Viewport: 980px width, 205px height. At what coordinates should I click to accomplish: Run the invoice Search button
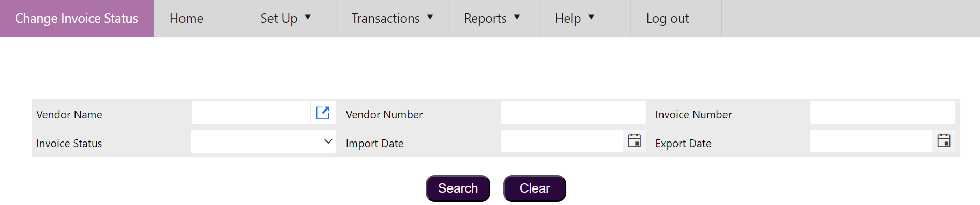(458, 188)
